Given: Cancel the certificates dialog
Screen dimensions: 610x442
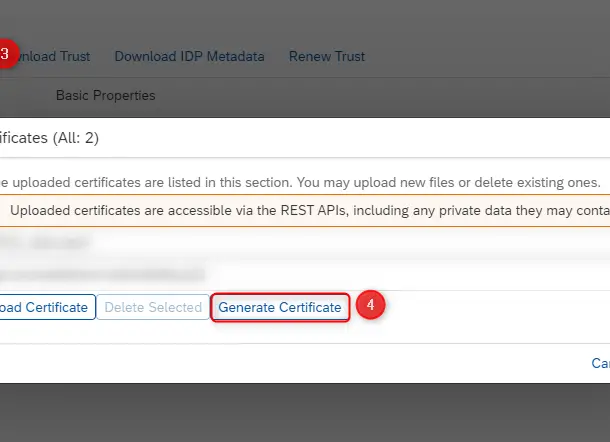Looking at the screenshot, I should point(600,363).
